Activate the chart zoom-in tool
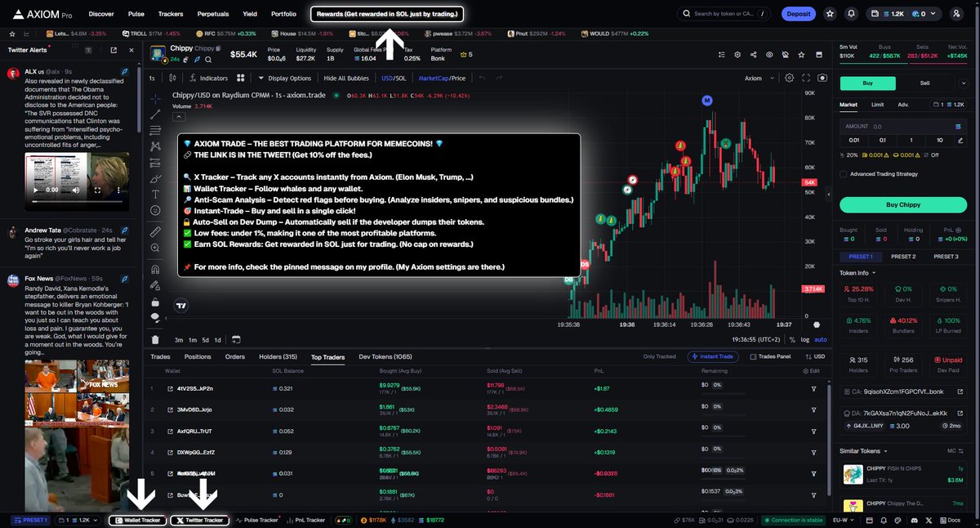 156,248
